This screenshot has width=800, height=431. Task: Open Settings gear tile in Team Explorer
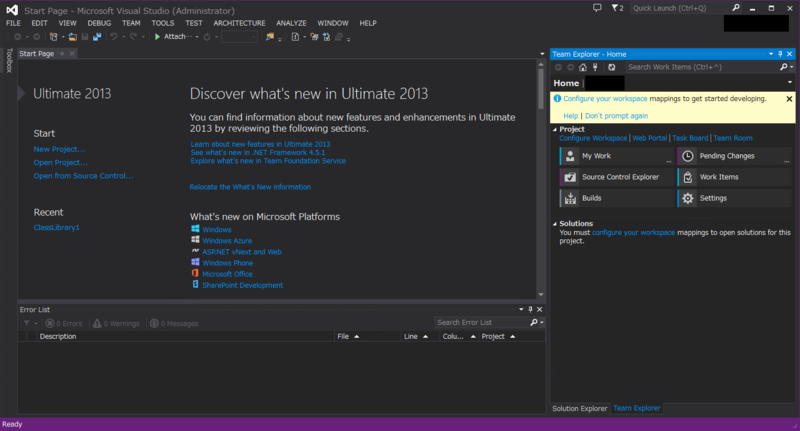coord(734,198)
